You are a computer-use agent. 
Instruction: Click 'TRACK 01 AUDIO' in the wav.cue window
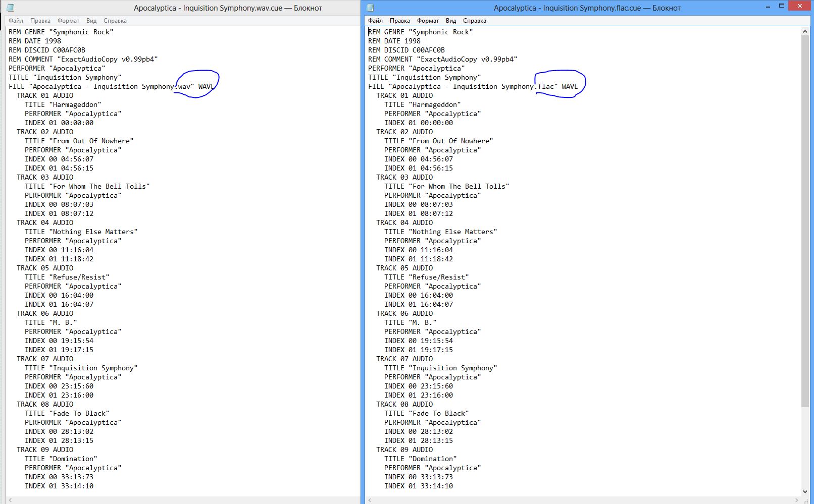(45, 96)
